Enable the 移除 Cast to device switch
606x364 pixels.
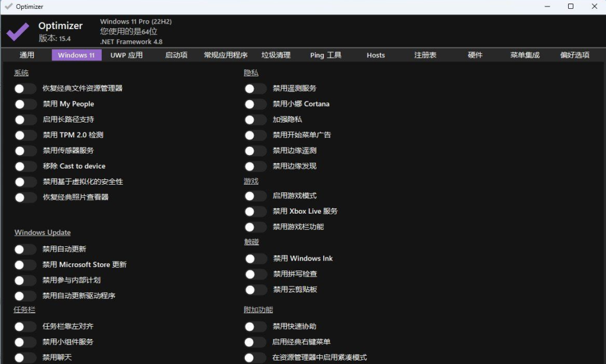pos(25,166)
